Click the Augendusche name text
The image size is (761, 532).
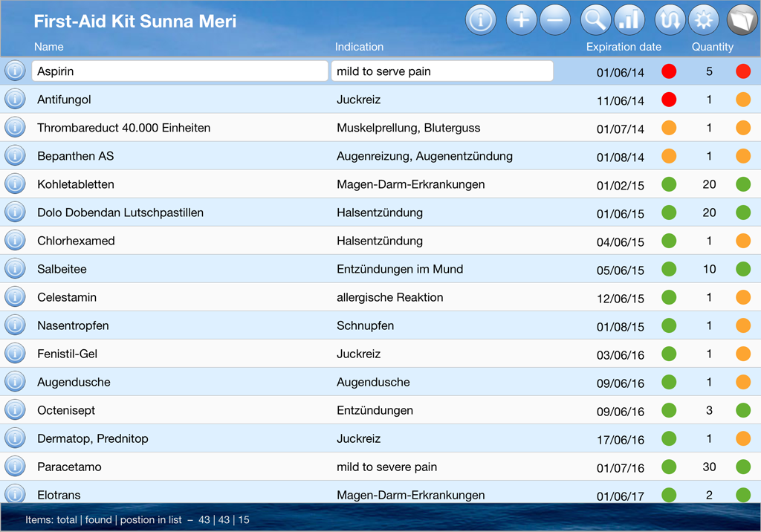74,382
